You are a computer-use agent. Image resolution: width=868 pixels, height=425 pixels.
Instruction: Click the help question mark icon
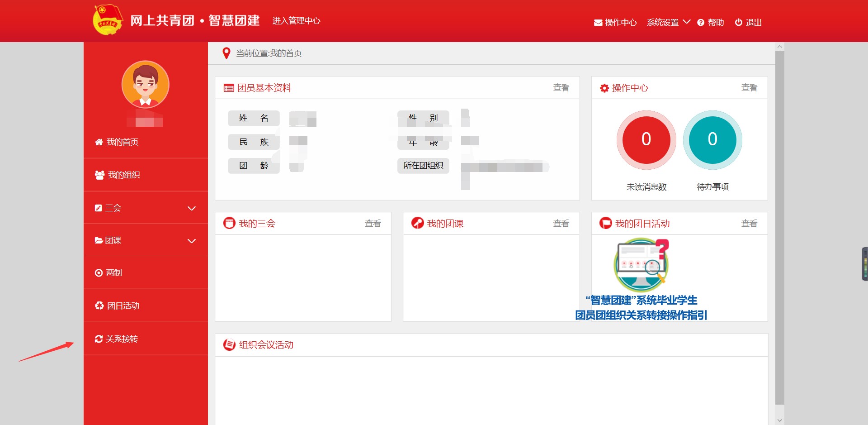[x=701, y=23]
